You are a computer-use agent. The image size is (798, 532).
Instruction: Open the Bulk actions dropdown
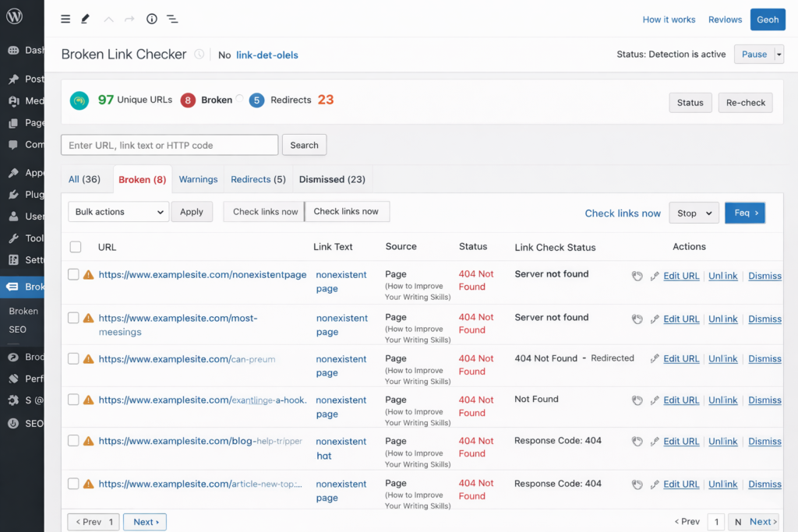pos(118,211)
